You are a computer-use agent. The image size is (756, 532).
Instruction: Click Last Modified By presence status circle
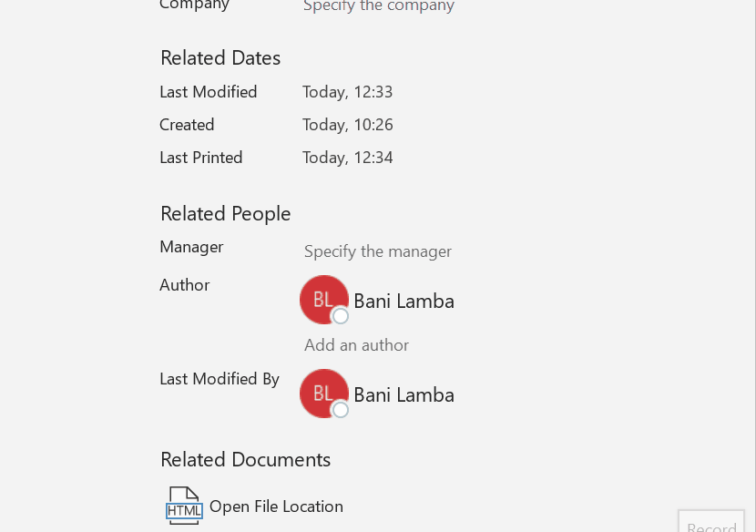pyautogui.click(x=341, y=410)
